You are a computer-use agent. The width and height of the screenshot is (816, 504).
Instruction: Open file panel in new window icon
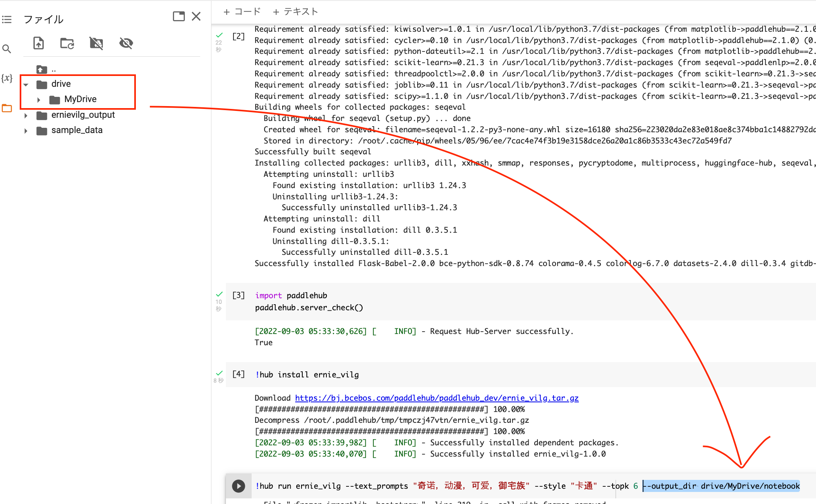point(178,16)
